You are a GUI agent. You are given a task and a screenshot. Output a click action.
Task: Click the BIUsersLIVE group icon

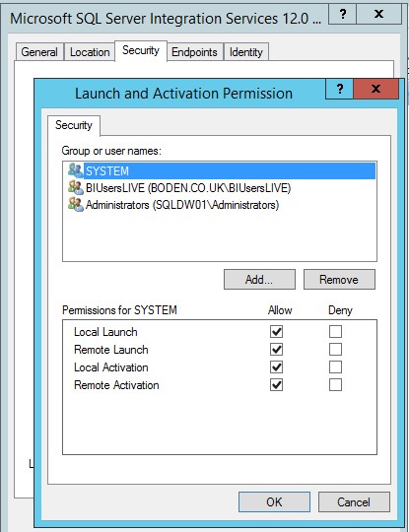coord(75,187)
